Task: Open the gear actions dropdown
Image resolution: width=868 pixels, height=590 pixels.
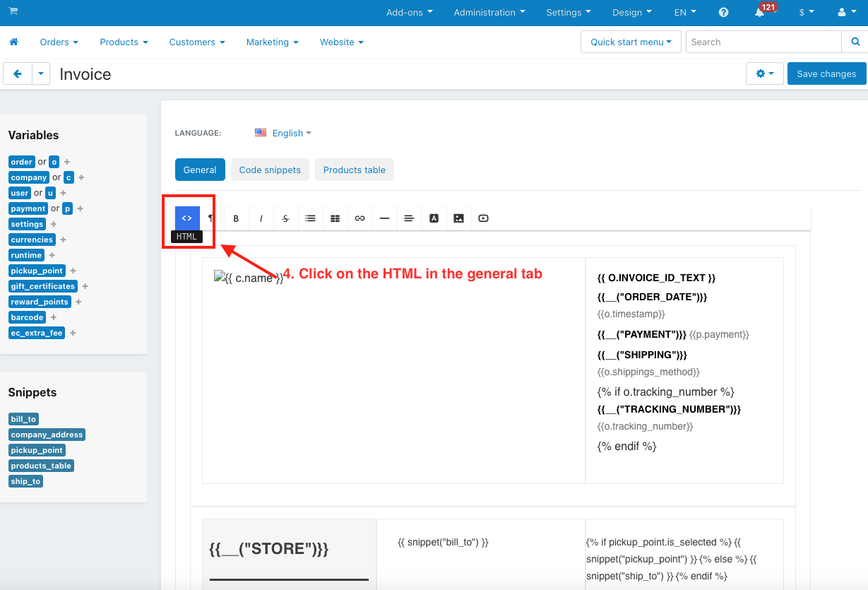Action: coord(765,73)
